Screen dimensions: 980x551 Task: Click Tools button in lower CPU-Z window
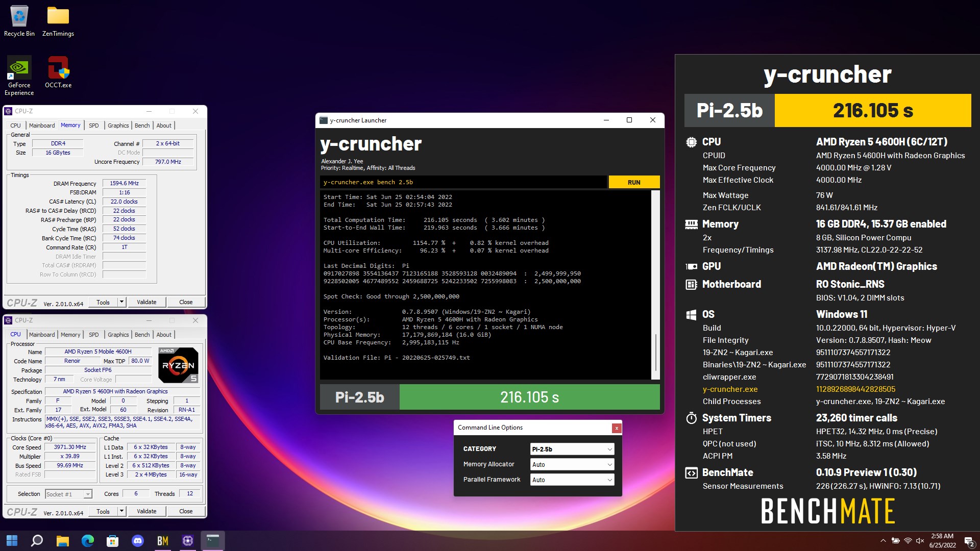pyautogui.click(x=103, y=511)
